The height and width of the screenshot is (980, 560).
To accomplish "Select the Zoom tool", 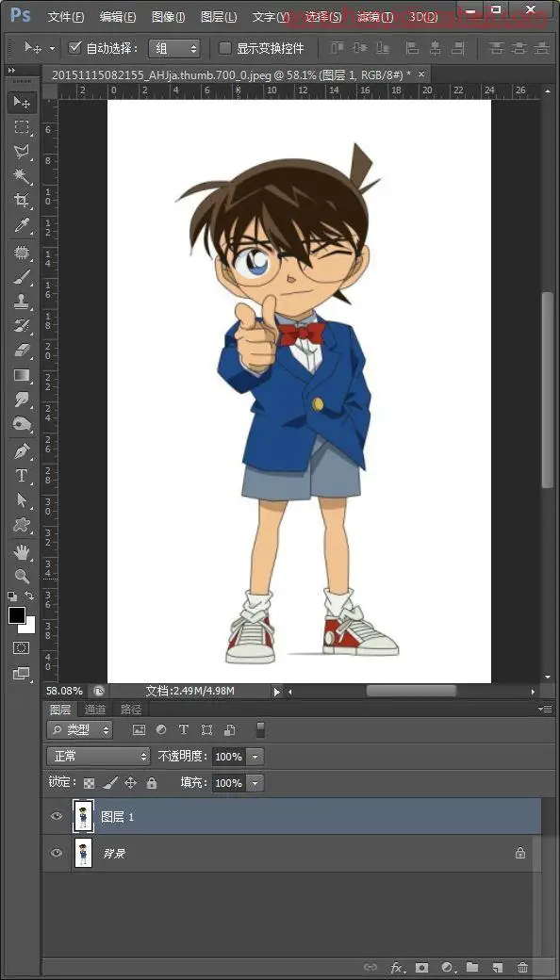I will click(22, 577).
